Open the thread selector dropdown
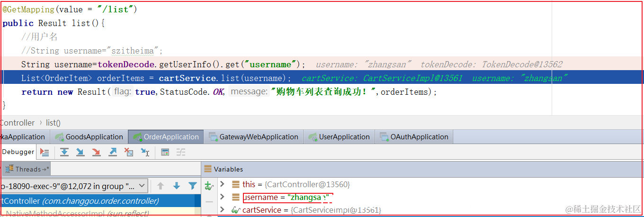Image resolution: width=644 pixels, height=217 pixels. [x=141, y=186]
